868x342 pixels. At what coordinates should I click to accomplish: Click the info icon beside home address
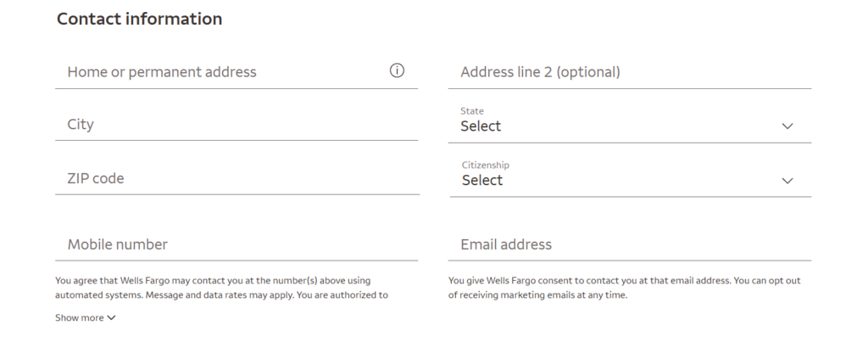(397, 71)
